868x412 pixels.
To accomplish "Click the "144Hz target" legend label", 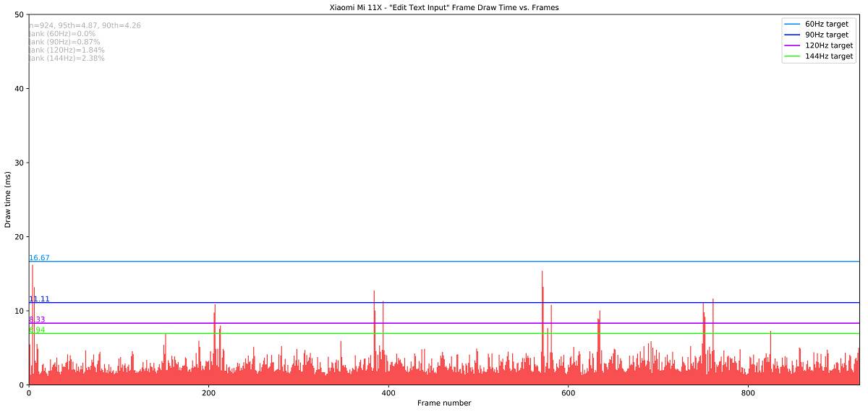I will coord(829,56).
